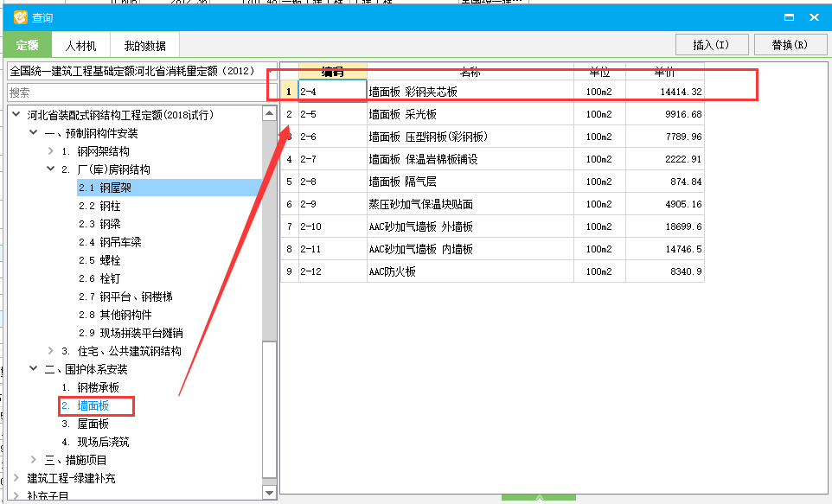Select tree item 2.6 栓钉
Screen dimensions: 832x504
(x=99, y=278)
